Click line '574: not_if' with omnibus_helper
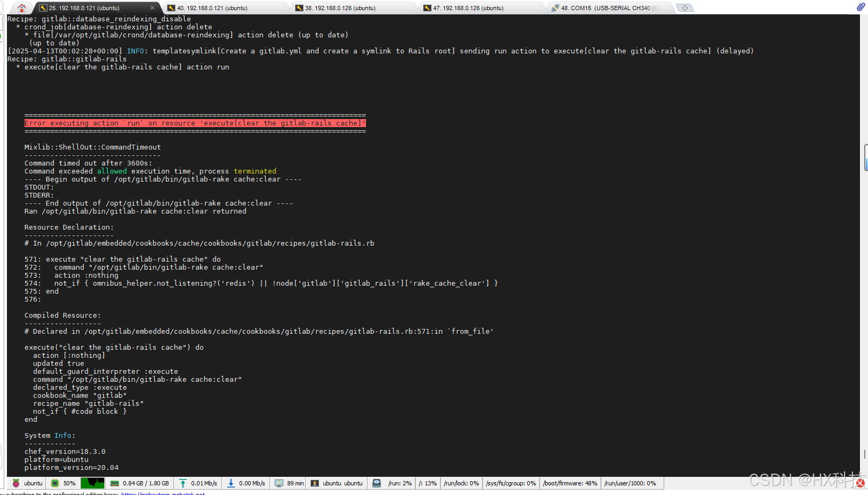 261,284
